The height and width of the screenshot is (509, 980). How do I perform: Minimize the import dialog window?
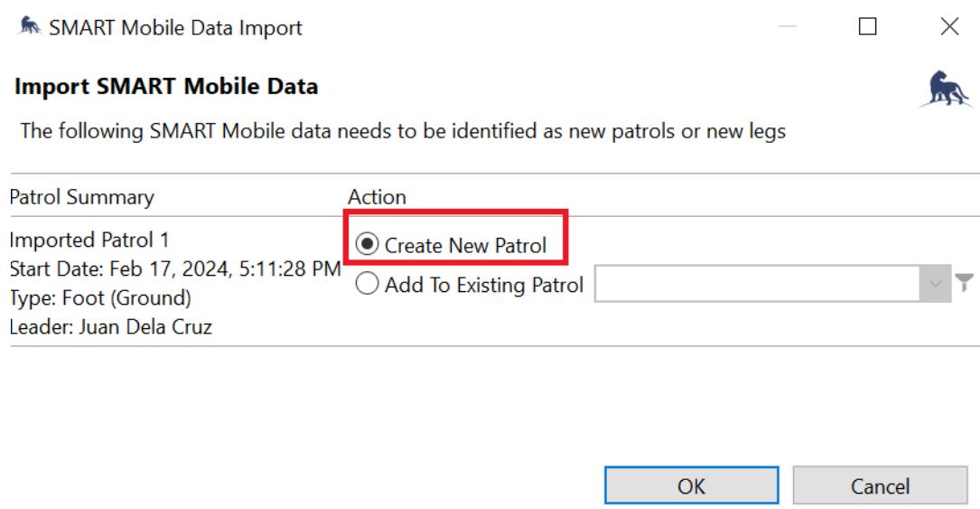point(789,28)
